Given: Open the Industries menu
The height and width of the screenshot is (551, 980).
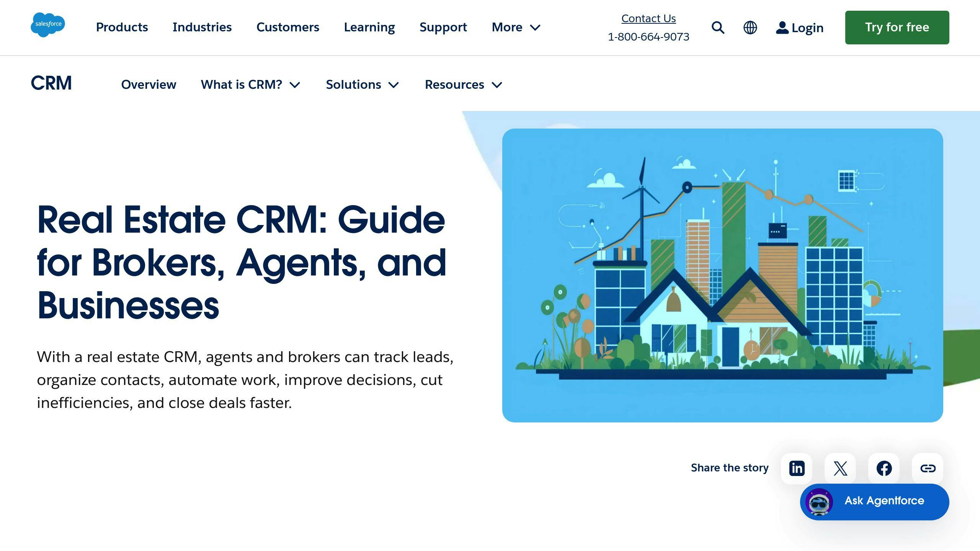Looking at the screenshot, I should pyautogui.click(x=202, y=27).
